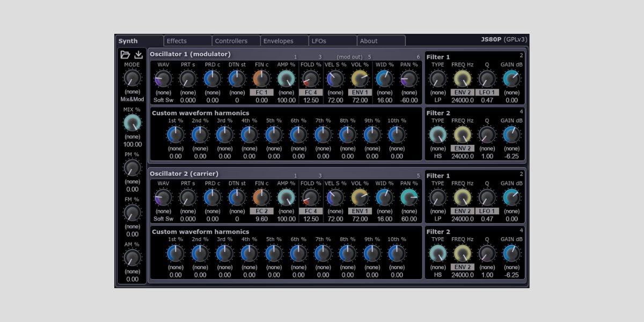This screenshot has height=322, width=644.
Task: Click Oscillator 1 Filter 1 FREQ Hz knob
Action: click(x=463, y=79)
